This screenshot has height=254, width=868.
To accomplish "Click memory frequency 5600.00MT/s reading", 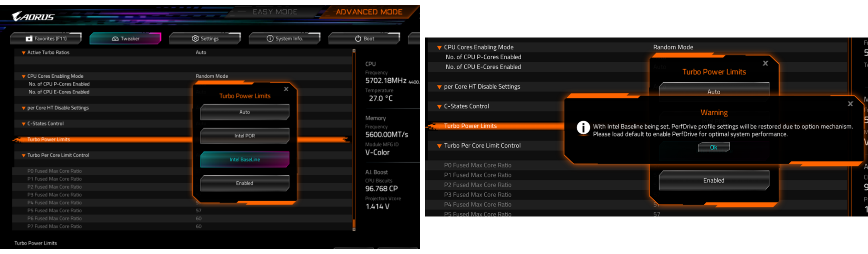I will tap(386, 134).
